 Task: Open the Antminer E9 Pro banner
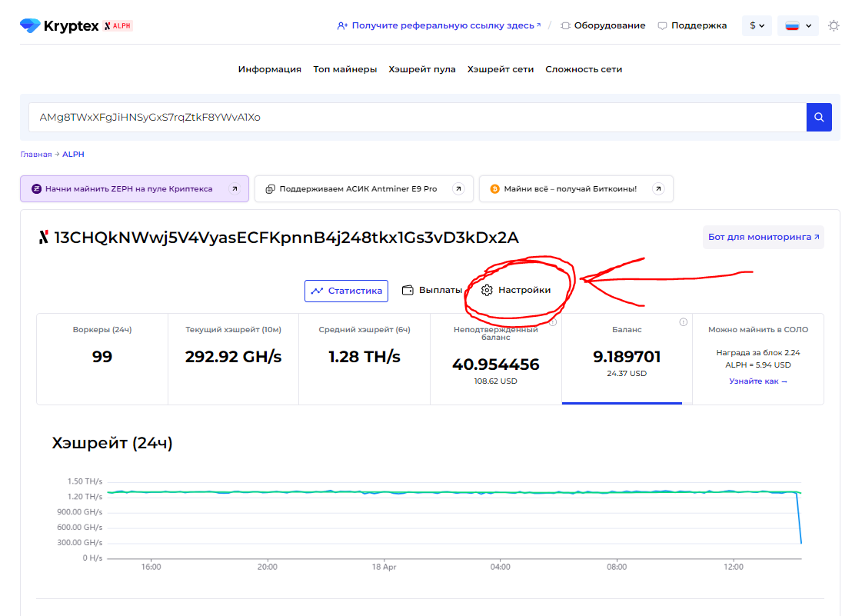[x=364, y=189]
